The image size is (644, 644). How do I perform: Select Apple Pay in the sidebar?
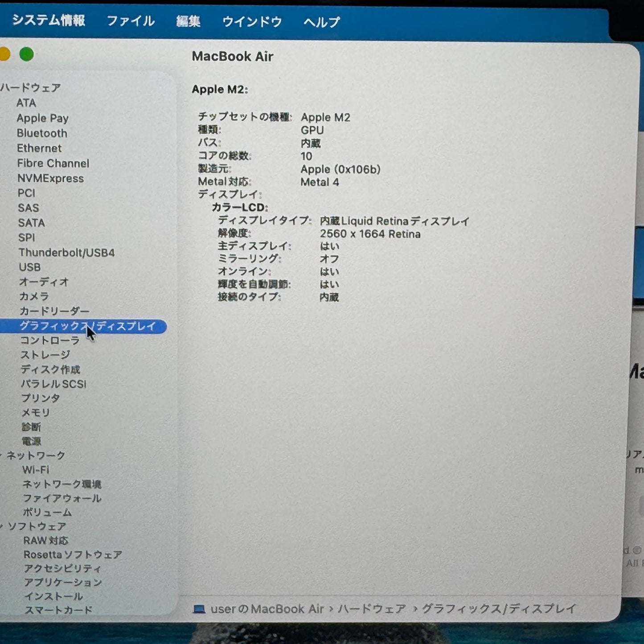coord(42,118)
